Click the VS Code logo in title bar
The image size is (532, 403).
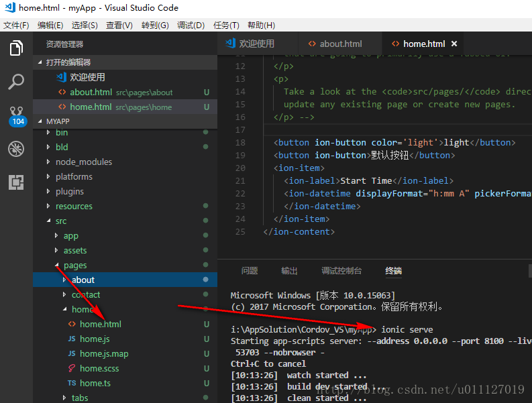coord(10,7)
